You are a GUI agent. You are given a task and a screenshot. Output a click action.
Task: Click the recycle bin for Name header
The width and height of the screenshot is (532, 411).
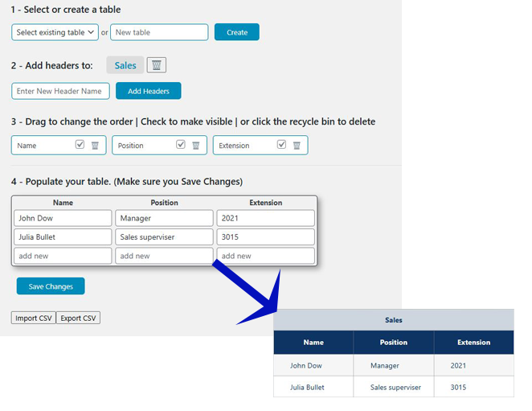click(95, 146)
